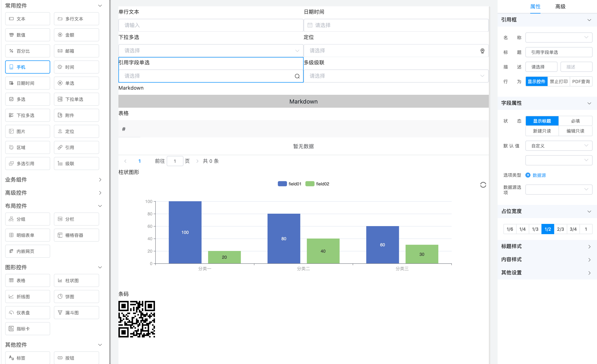Select the 邮箱 email control icon
The image size is (597, 364).
(x=60, y=51)
